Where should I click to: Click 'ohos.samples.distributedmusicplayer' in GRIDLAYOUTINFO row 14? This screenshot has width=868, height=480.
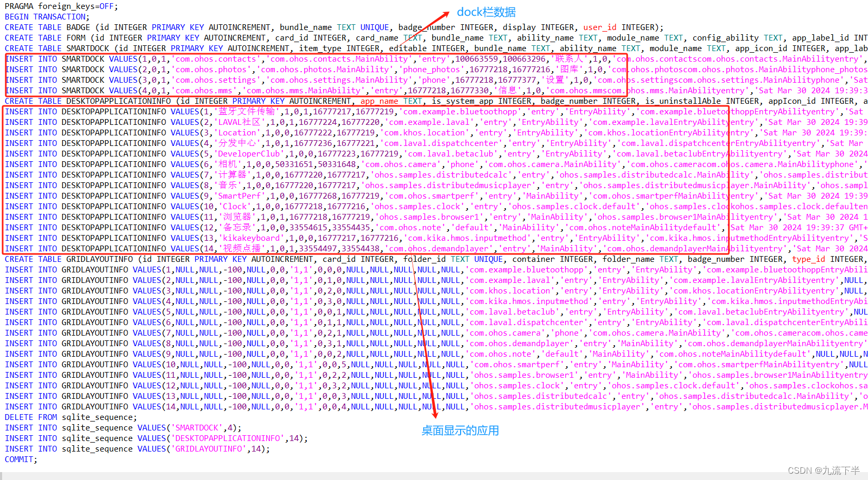tap(558, 407)
